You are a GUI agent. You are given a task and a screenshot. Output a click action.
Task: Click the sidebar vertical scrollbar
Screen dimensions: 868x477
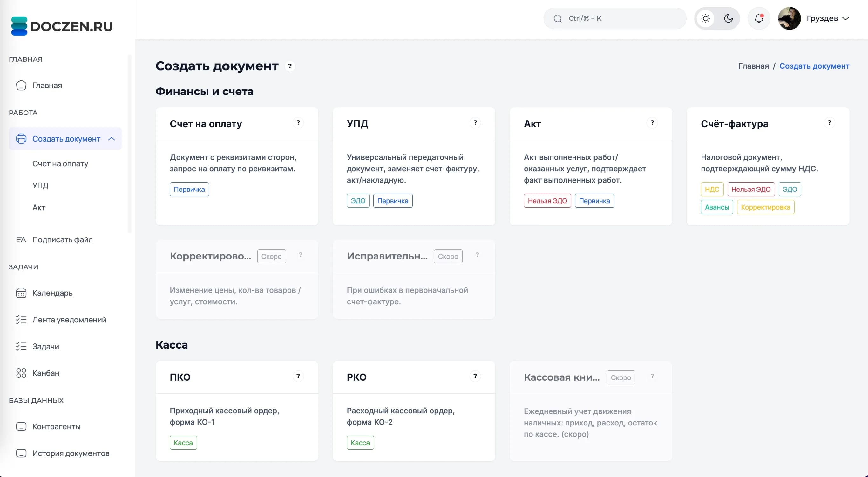(129, 143)
